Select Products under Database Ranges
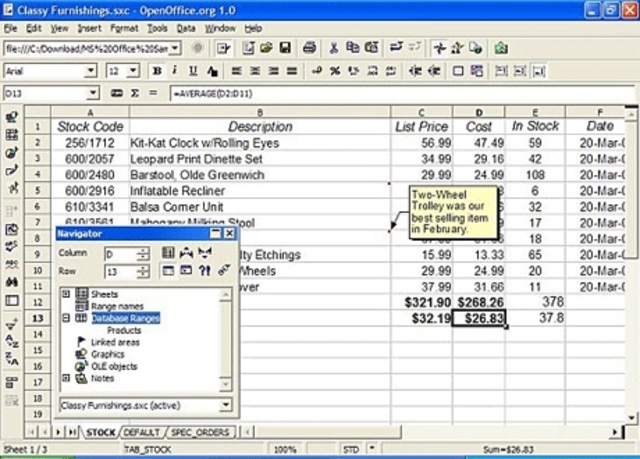The width and height of the screenshot is (640, 459). point(124,330)
